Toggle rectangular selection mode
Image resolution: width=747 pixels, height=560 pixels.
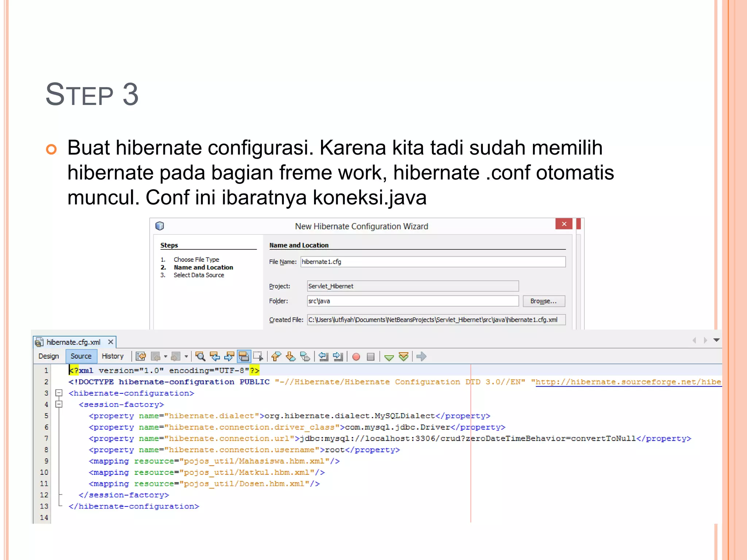tap(258, 356)
